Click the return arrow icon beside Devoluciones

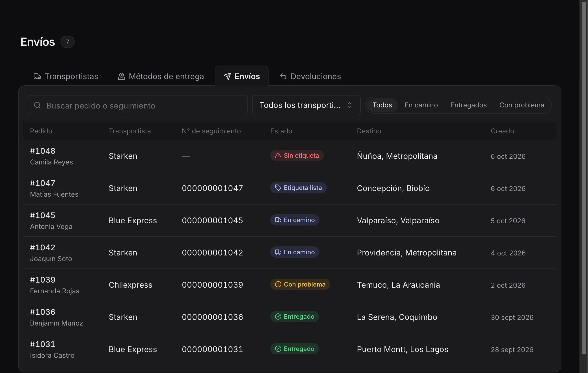pyautogui.click(x=283, y=76)
